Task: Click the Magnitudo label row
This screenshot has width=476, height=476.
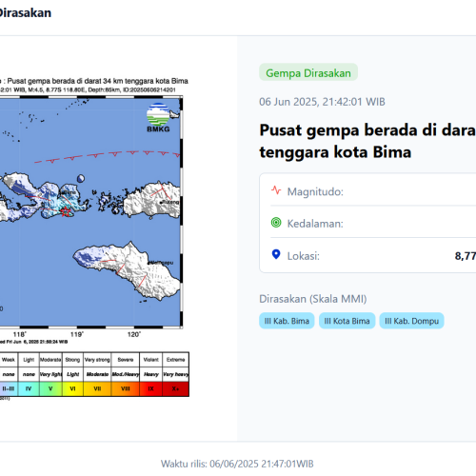Action: point(373,191)
